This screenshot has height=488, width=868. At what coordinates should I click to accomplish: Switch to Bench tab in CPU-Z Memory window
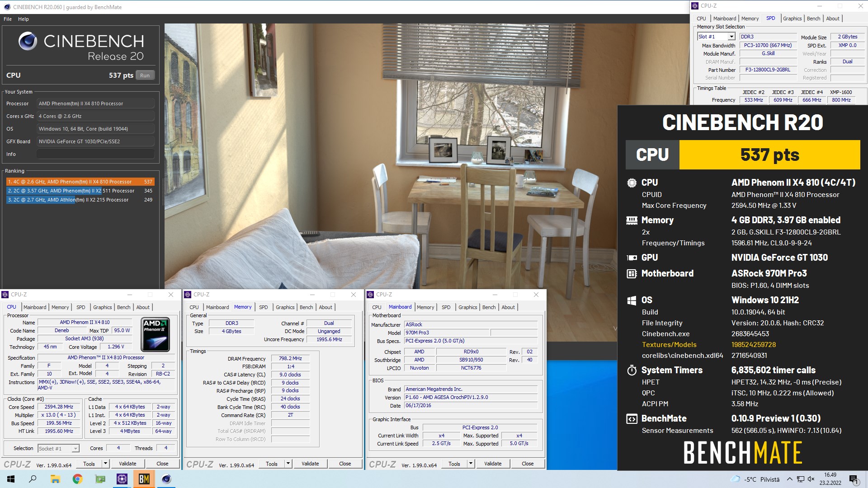click(306, 307)
